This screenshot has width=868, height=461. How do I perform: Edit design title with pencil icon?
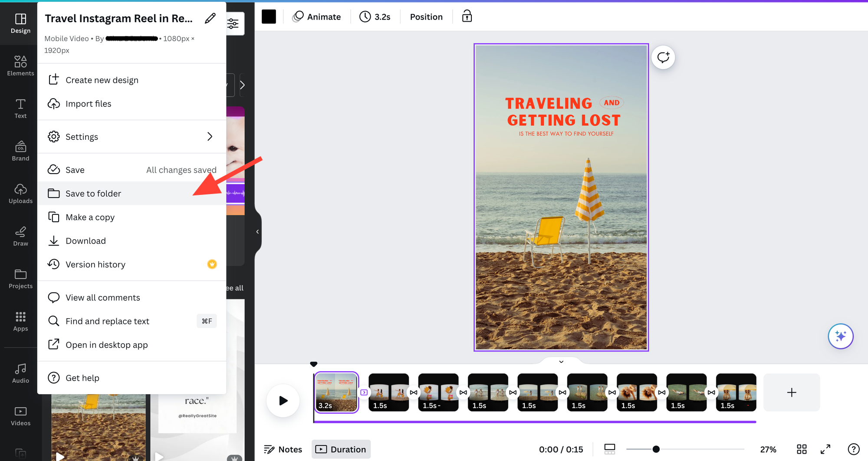(x=210, y=18)
